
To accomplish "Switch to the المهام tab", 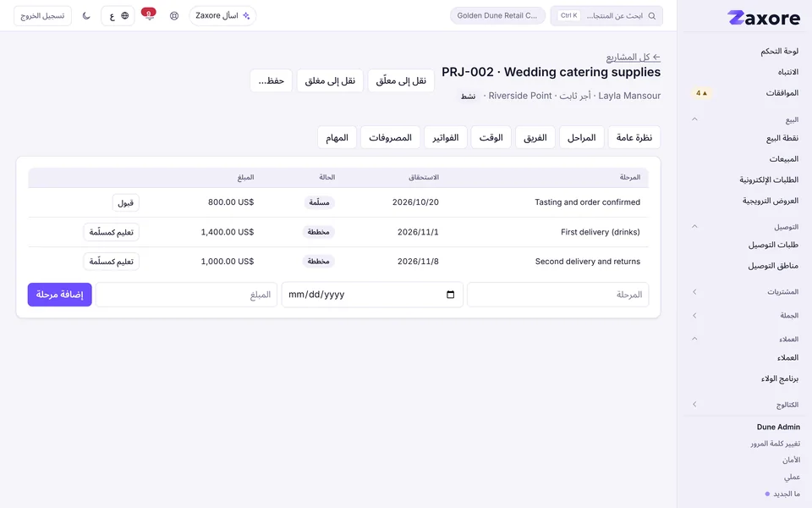I will 337,137.
